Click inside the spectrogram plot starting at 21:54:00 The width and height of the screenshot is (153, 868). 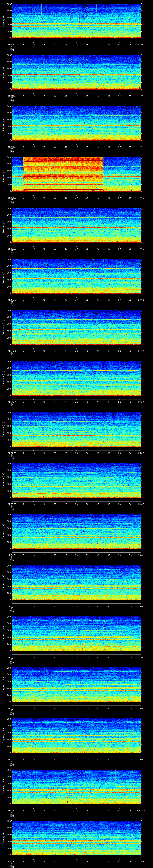[x=77, y=531]
